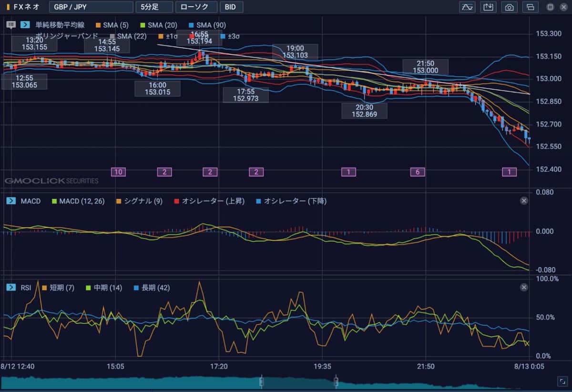Open the technical indicator settings icon
Viewport: 572px width, 392px height.
point(467,7)
